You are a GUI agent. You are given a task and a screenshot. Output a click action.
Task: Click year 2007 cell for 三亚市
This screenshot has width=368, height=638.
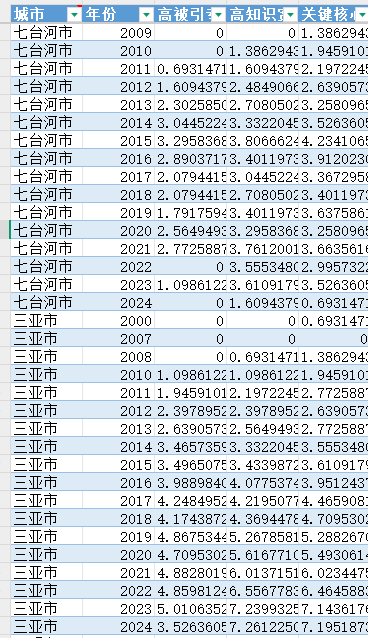pyautogui.click(x=118, y=337)
